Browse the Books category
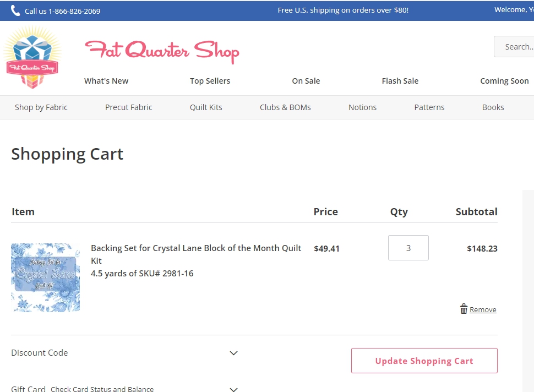The height and width of the screenshot is (392, 534). point(493,107)
